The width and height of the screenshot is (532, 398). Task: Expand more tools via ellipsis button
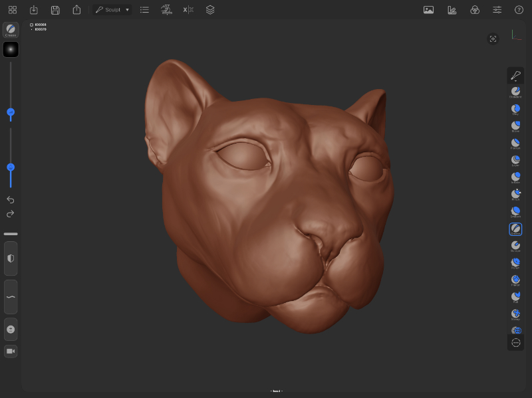516,343
